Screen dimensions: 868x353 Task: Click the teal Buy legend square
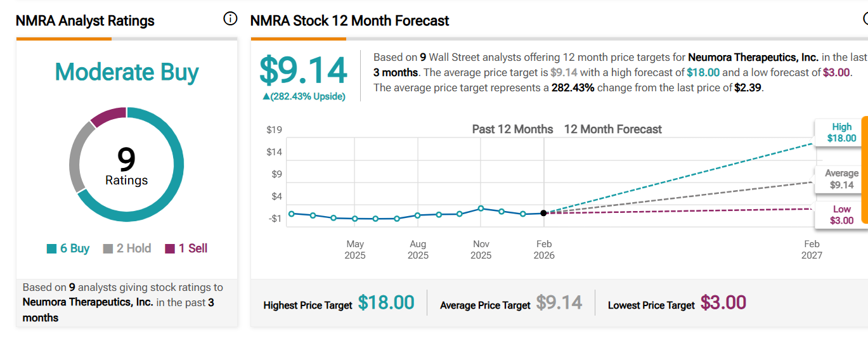(x=52, y=249)
